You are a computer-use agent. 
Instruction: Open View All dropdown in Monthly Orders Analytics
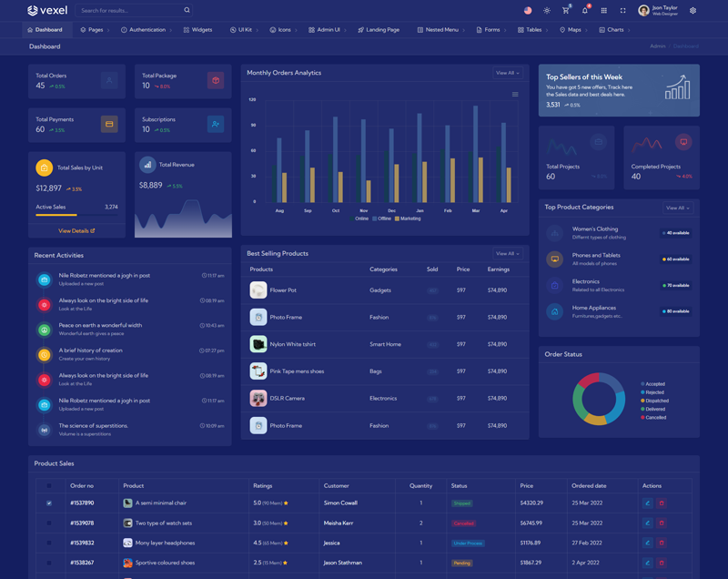(508, 73)
